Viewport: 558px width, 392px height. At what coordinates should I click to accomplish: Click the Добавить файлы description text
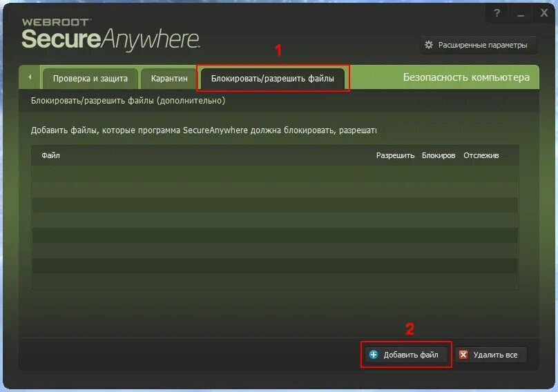click(204, 130)
